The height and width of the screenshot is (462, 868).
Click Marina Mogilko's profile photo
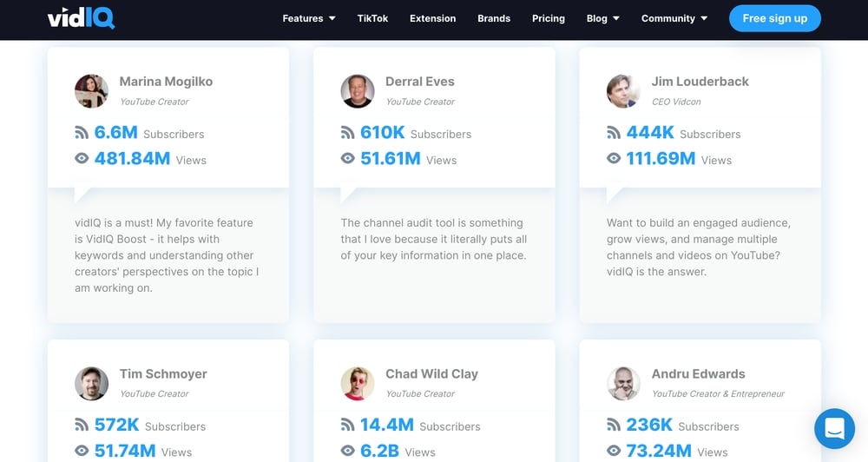pyautogui.click(x=91, y=91)
